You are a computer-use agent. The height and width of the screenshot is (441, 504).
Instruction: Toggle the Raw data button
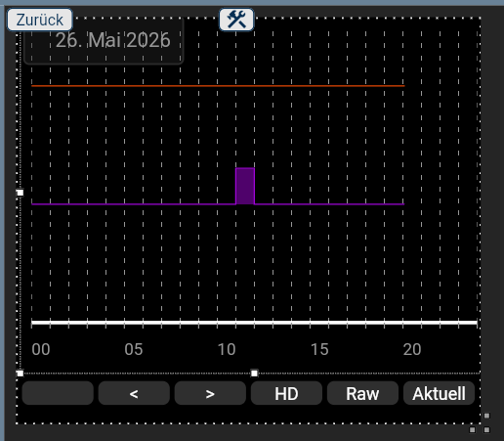coord(362,393)
